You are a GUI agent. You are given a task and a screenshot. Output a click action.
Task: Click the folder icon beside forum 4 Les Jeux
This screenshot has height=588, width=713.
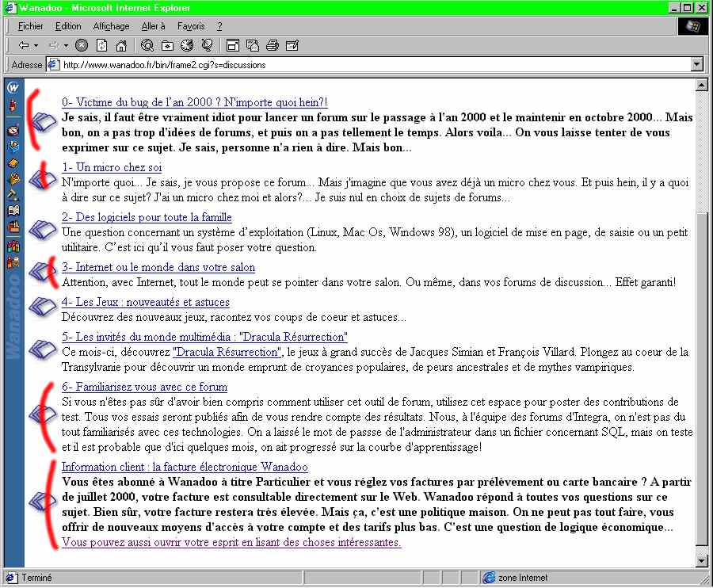(x=43, y=306)
